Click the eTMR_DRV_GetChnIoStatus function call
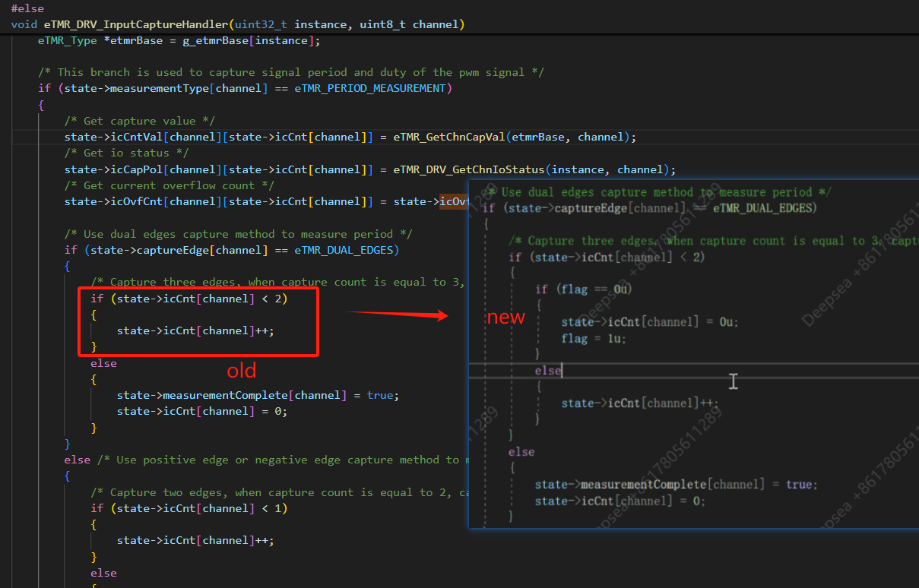Screen dimensions: 919x588 [x=468, y=169]
